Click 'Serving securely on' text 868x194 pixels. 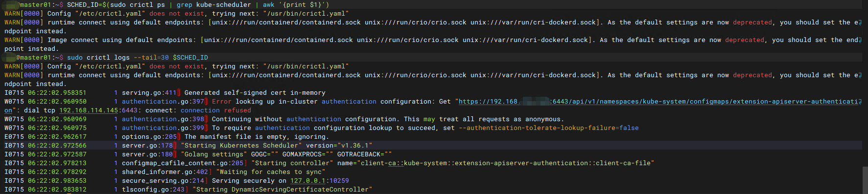249,181
